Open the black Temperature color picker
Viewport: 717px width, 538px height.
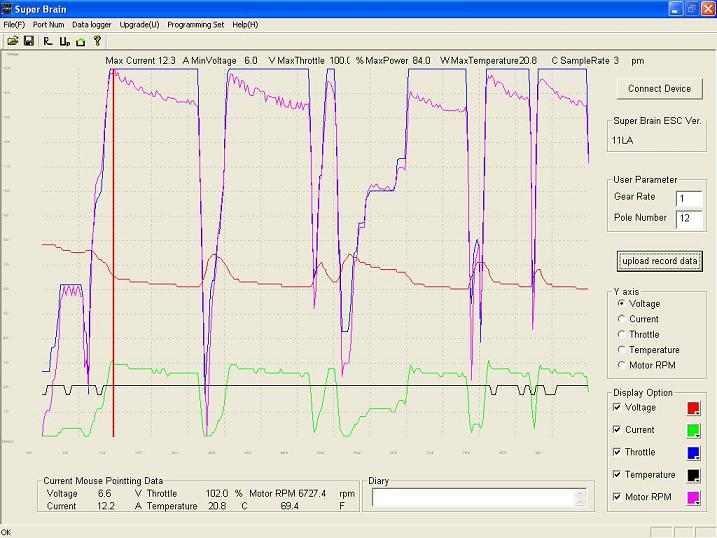(693, 475)
